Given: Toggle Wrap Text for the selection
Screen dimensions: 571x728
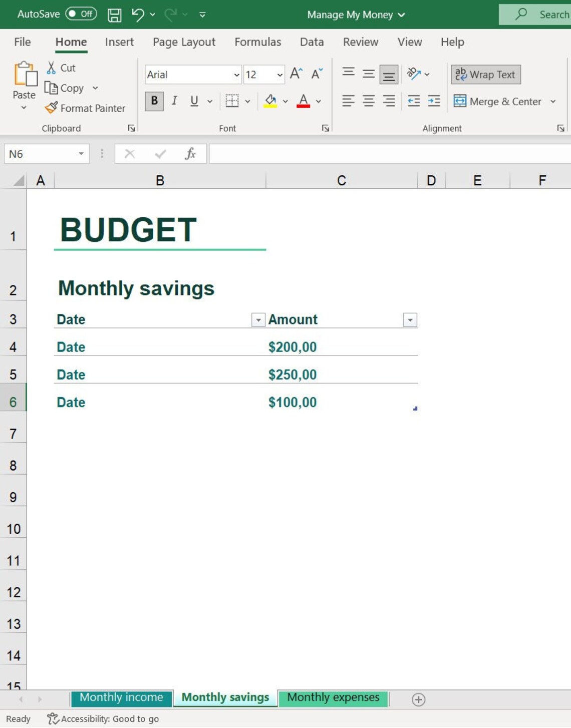Looking at the screenshot, I should [x=484, y=74].
